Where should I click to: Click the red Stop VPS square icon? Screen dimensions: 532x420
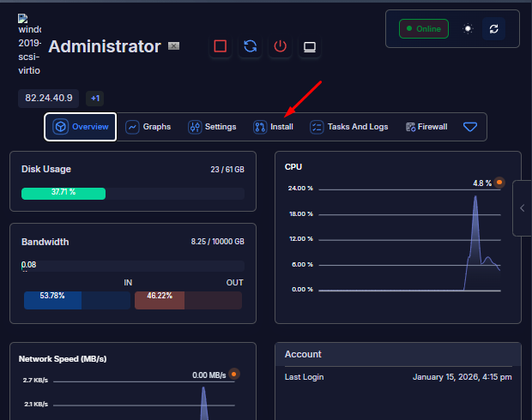tap(221, 47)
